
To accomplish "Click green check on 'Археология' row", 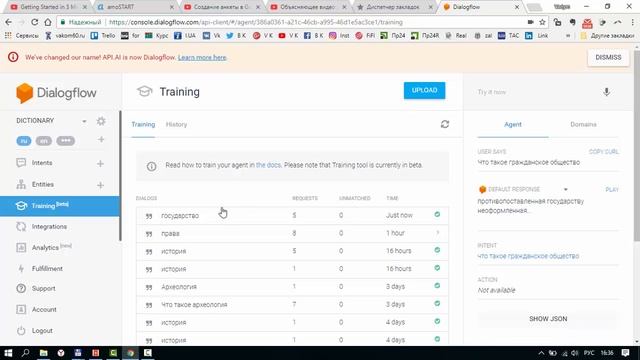I will tap(437, 286).
